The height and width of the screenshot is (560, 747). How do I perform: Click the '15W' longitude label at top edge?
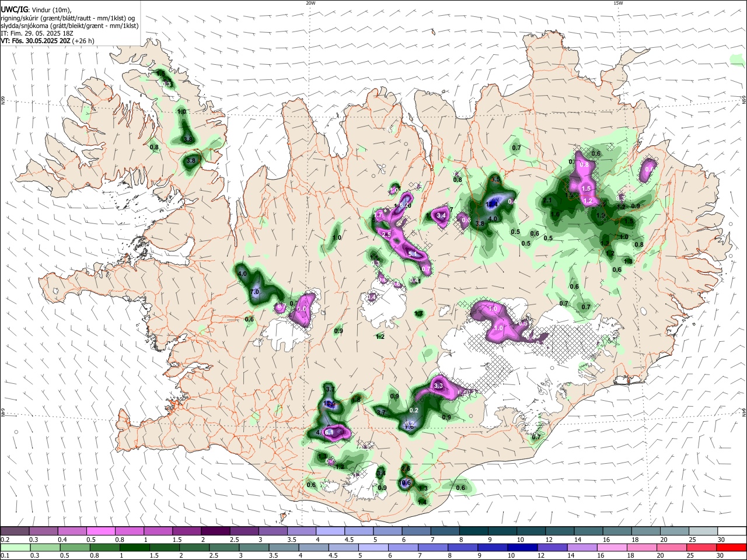tap(618, 3)
